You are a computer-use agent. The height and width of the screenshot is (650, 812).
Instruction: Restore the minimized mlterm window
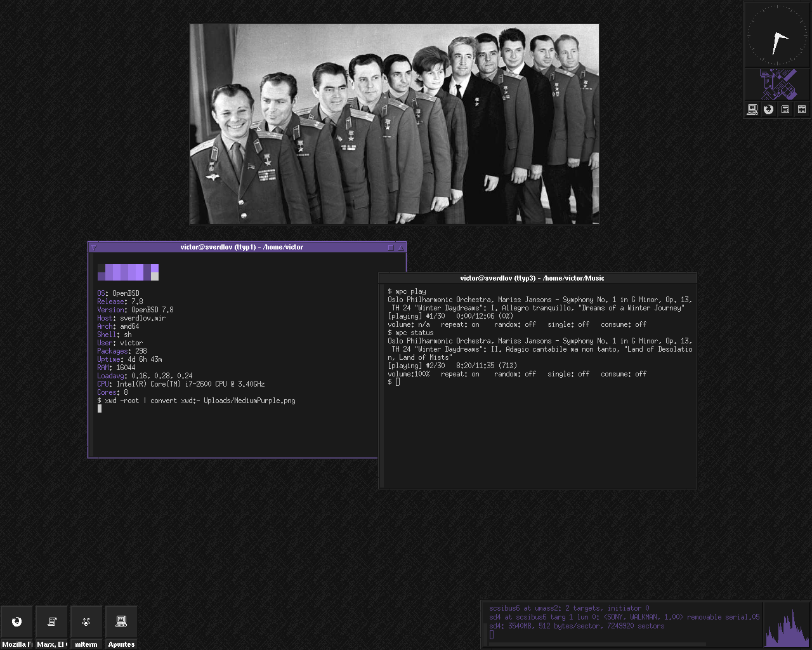86,627
